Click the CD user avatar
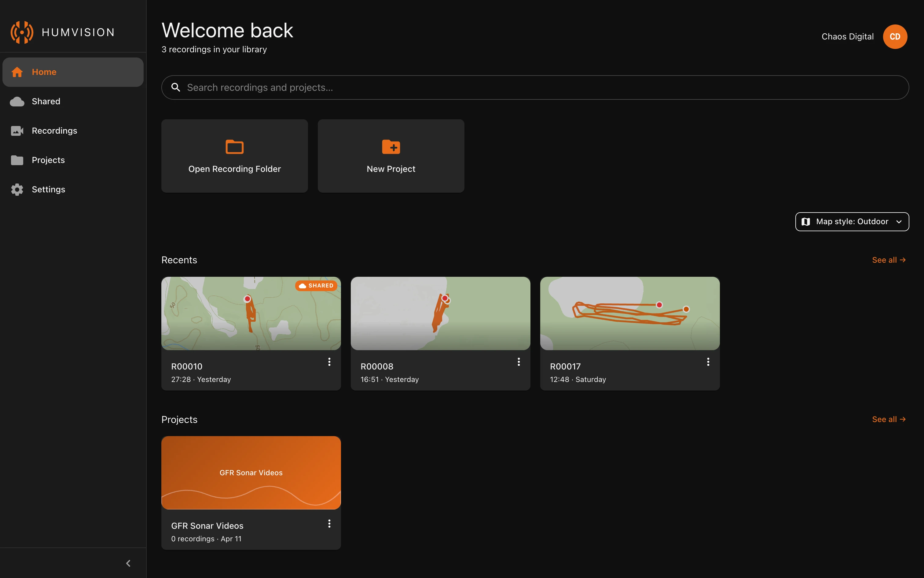Viewport: 924px width, 578px height. point(895,37)
